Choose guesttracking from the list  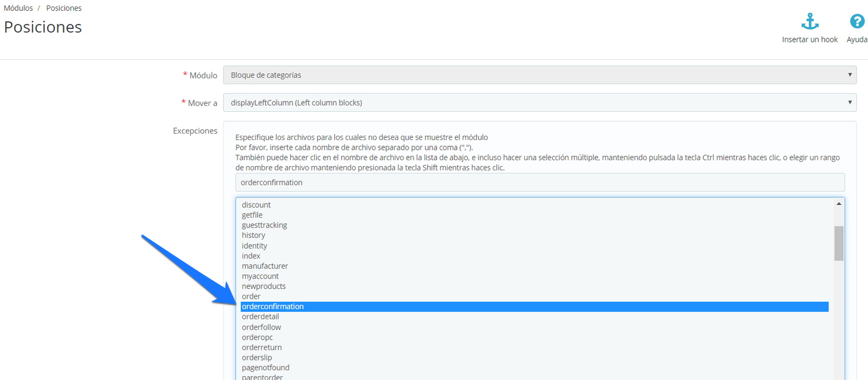click(x=264, y=225)
